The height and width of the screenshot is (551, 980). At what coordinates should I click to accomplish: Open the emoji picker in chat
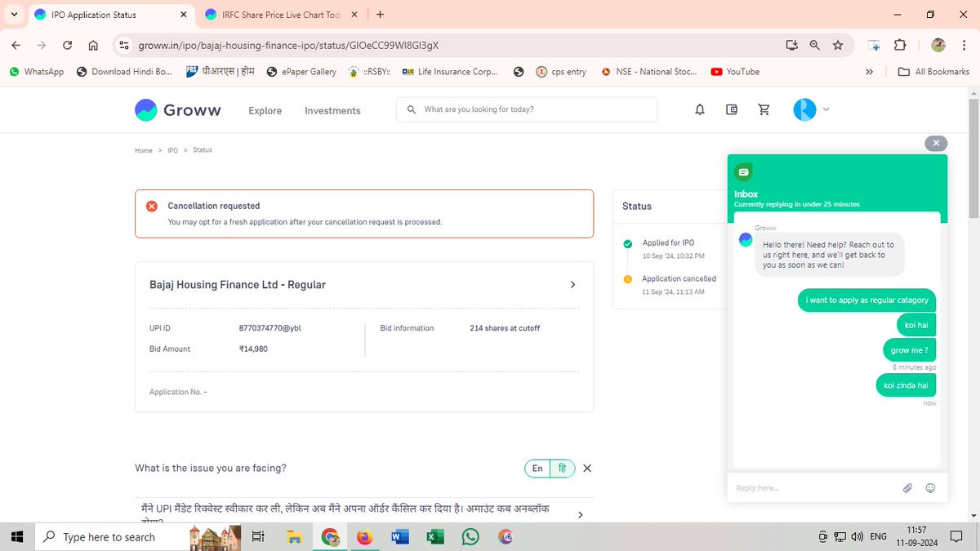[x=930, y=488]
